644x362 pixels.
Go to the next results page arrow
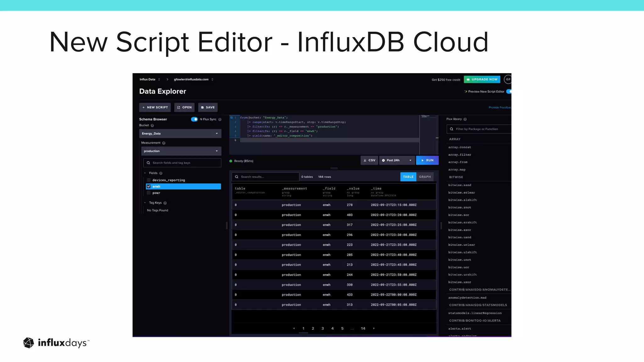tap(374, 328)
